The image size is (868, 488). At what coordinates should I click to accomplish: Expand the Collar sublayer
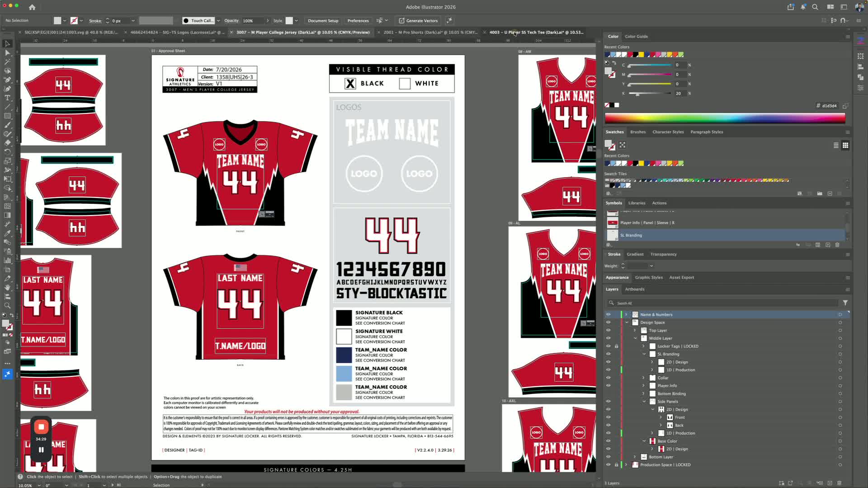coord(643,378)
